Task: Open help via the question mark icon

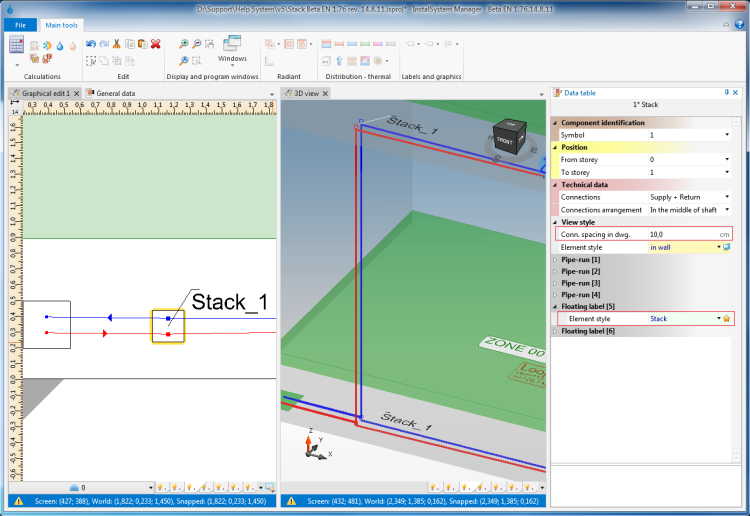Action: pyautogui.click(x=739, y=24)
